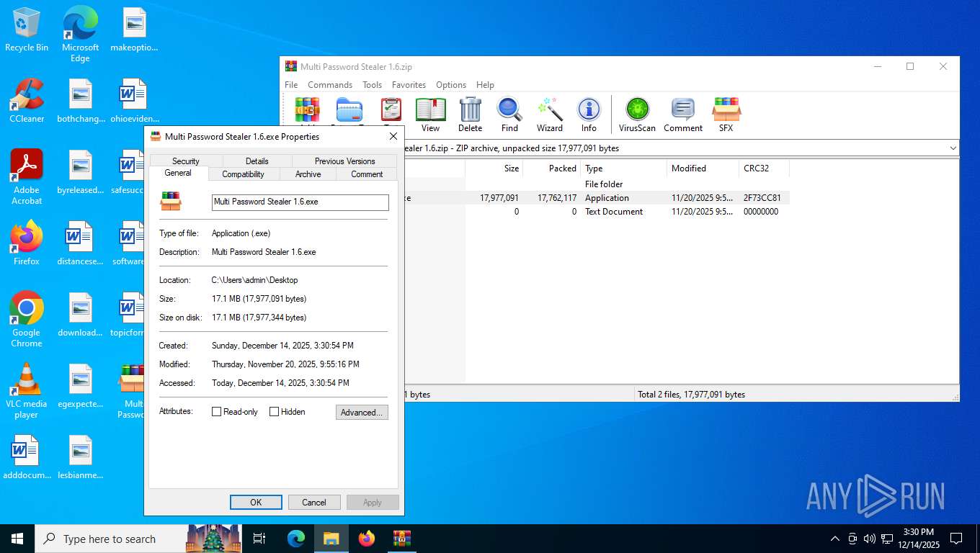Close the Properties dialog

[393, 136]
